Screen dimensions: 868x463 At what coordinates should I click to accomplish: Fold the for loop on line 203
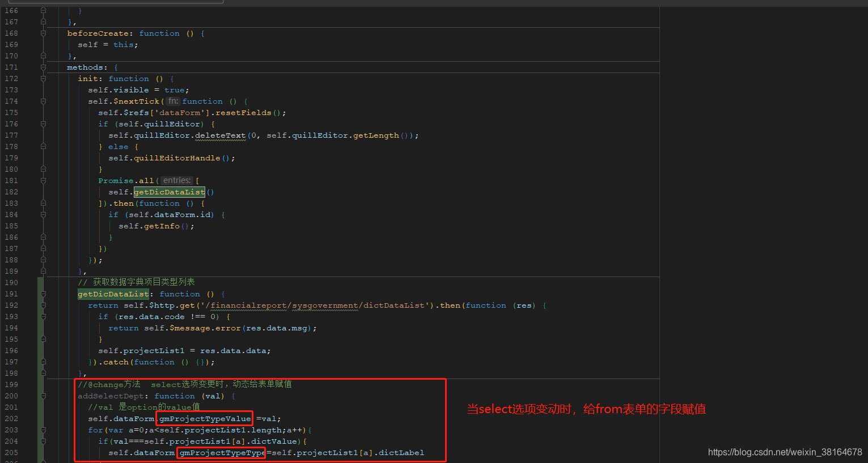click(43, 430)
